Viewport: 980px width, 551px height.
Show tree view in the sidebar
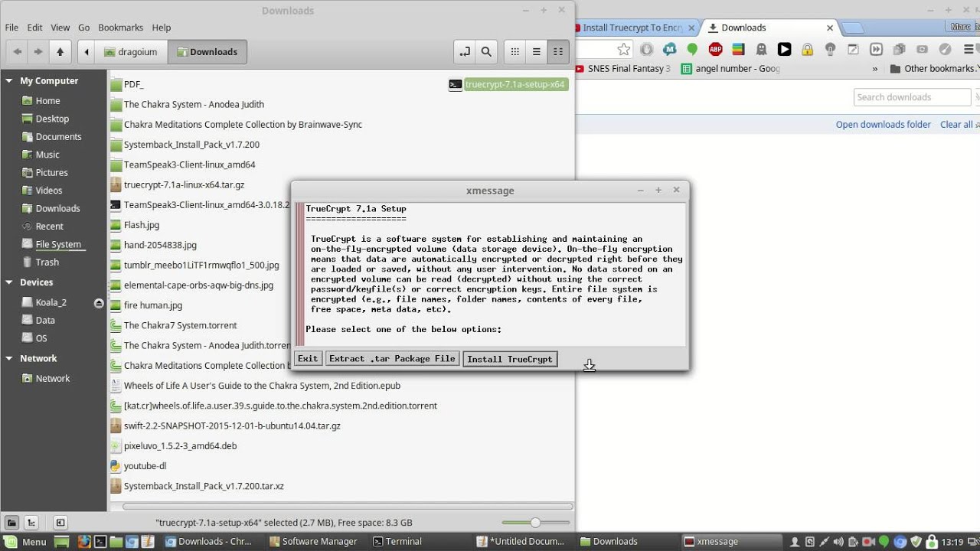[x=31, y=523]
